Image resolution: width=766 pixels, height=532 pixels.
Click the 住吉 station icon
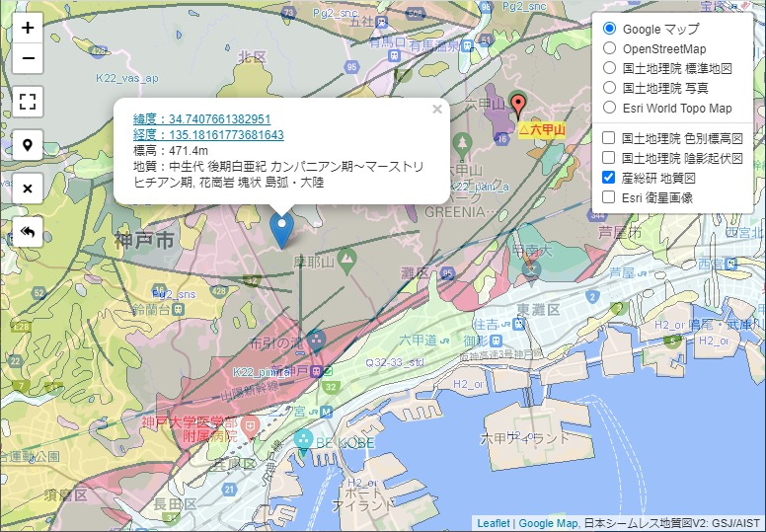[519, 324]
